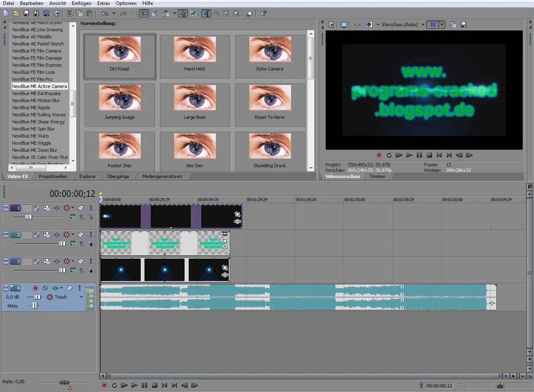Click the volume slider on audio track 4
534x392 pixels.
coord(37,297)
